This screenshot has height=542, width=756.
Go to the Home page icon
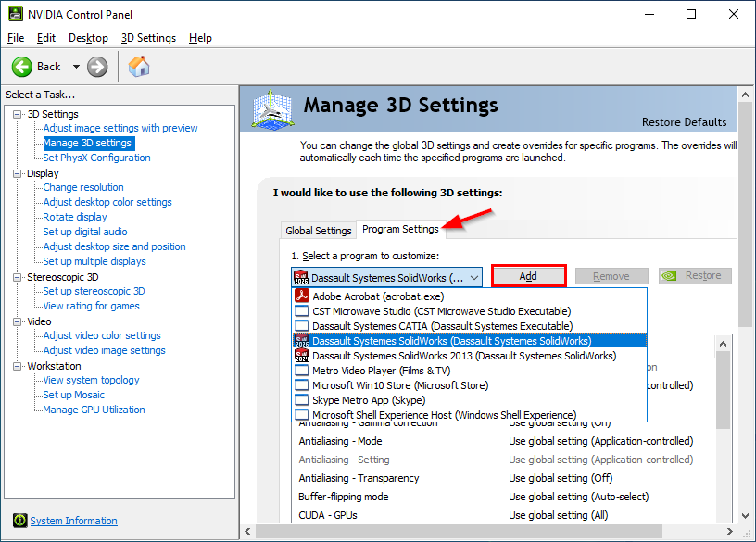[x=139, y=67]
